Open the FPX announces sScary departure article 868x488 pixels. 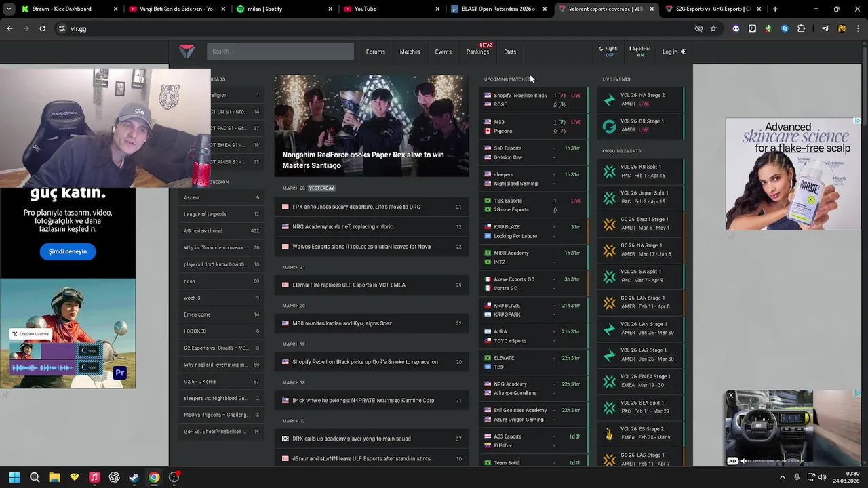[372, 207]
